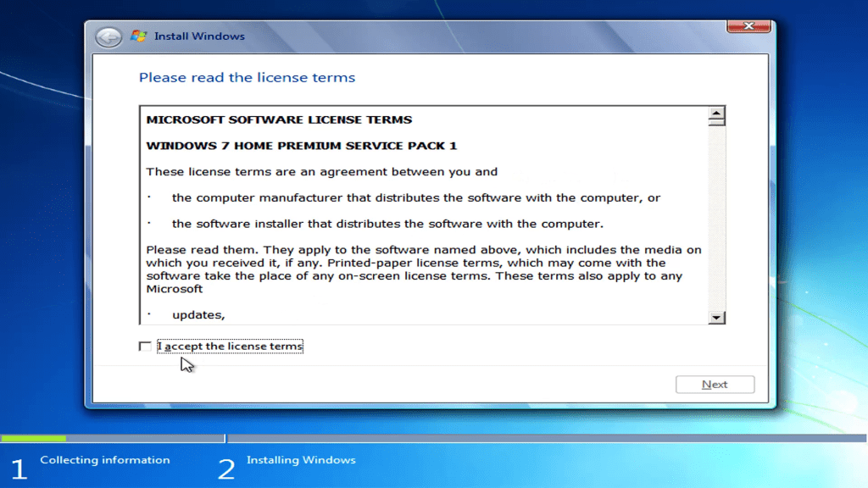
Task: Click the 'Please read them' paragraph
Action: pyautogui.click(x=424, y=269)
